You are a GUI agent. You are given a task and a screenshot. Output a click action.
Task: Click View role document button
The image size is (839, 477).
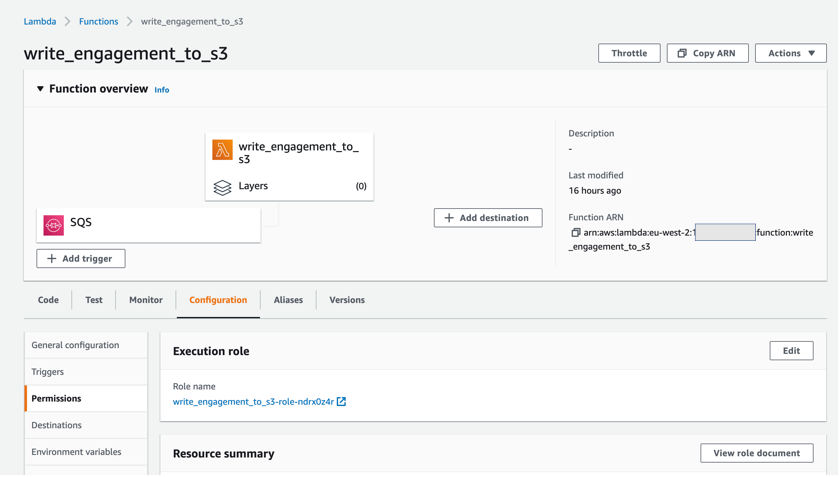pyautogui.click(x=757, y=453)
